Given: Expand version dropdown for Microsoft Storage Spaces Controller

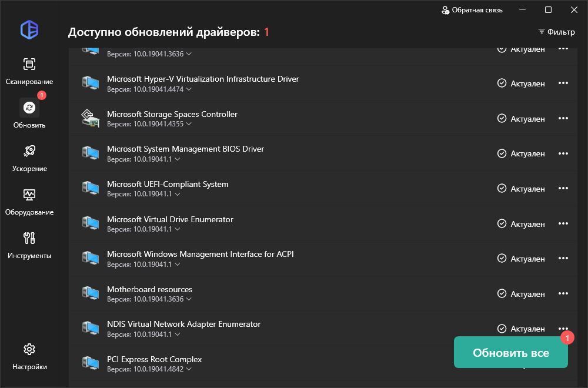Looking at the screenshot, I should click(189, 125).
